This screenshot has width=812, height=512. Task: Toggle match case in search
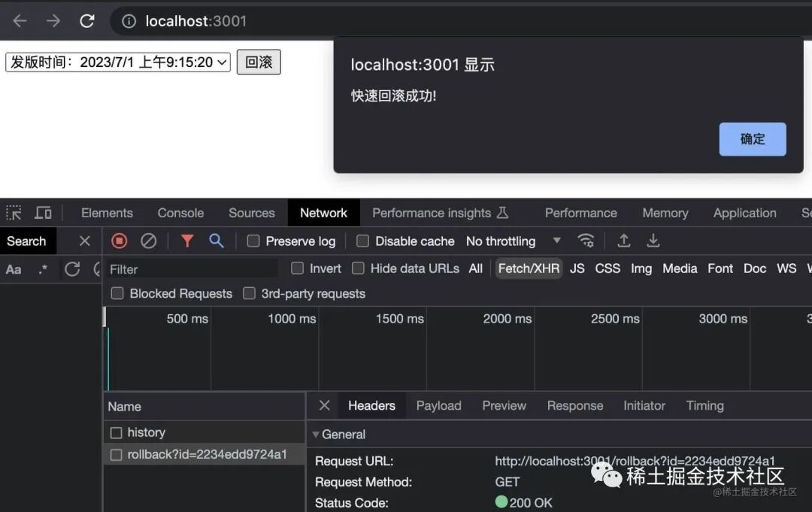[14, 269]
